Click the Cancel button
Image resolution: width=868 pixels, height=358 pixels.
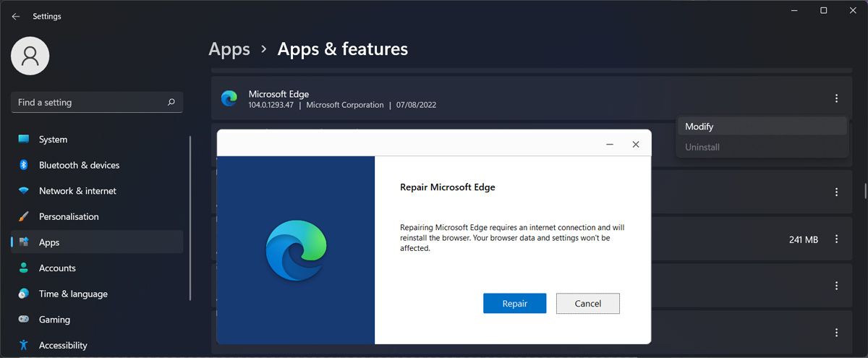pos(588,304)
